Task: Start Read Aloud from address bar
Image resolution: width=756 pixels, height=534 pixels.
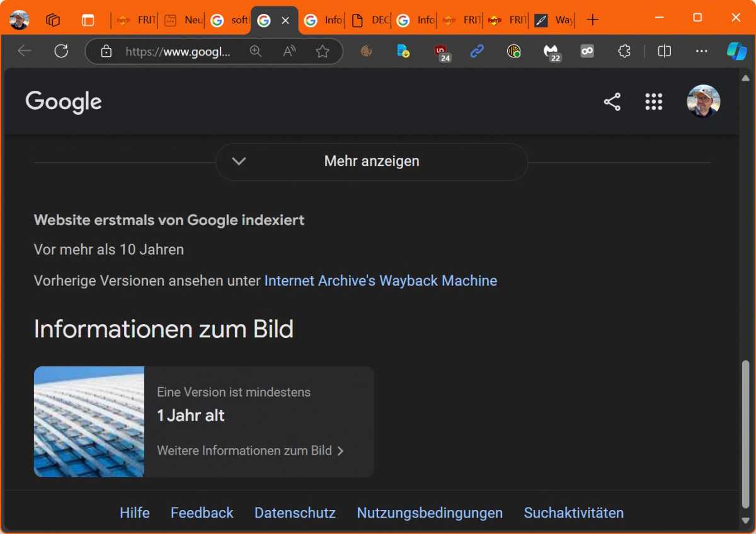Action: (289, 52)
